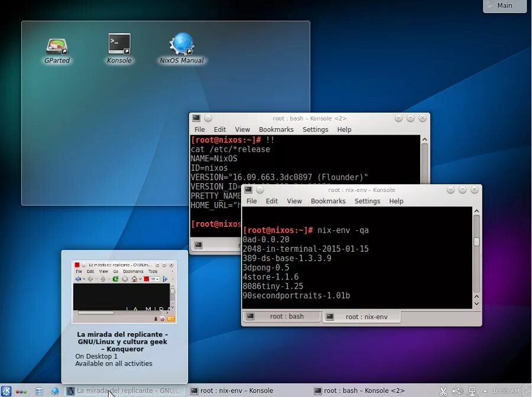Image resolution: width=532 pixels, height=397 pixels.
Task: Toggle on-all-desktops button in nix-env Konsole titlebar
Action: [260, 190]
